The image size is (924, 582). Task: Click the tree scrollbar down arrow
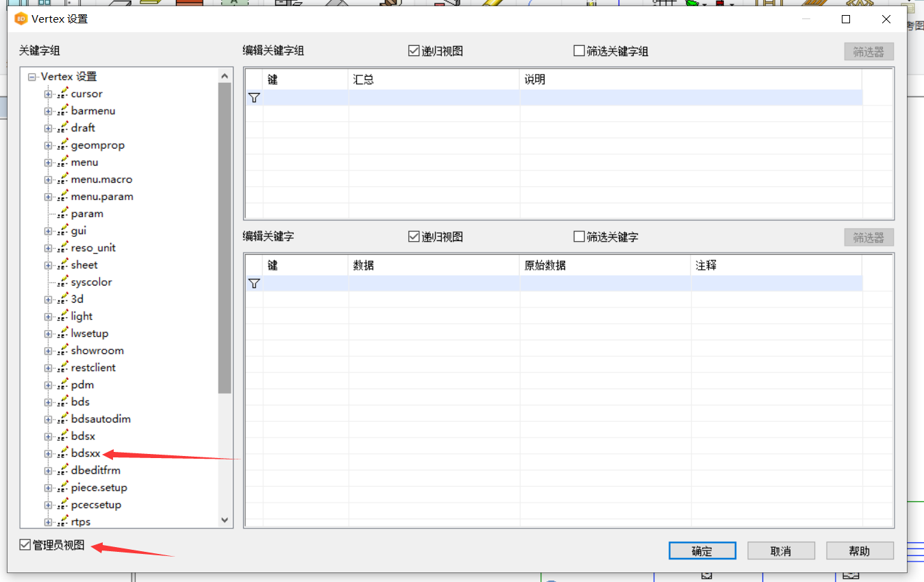225,520
